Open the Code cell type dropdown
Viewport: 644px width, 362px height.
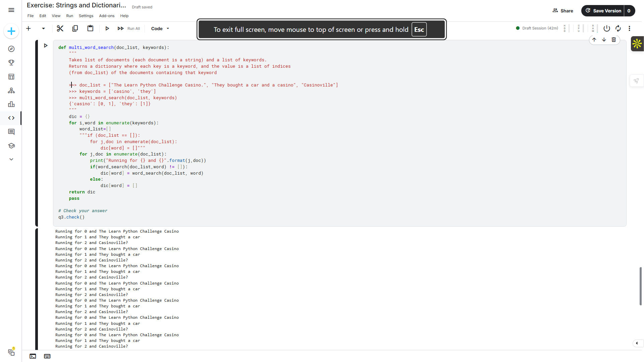pyautogui.click(x=160, y=28)
